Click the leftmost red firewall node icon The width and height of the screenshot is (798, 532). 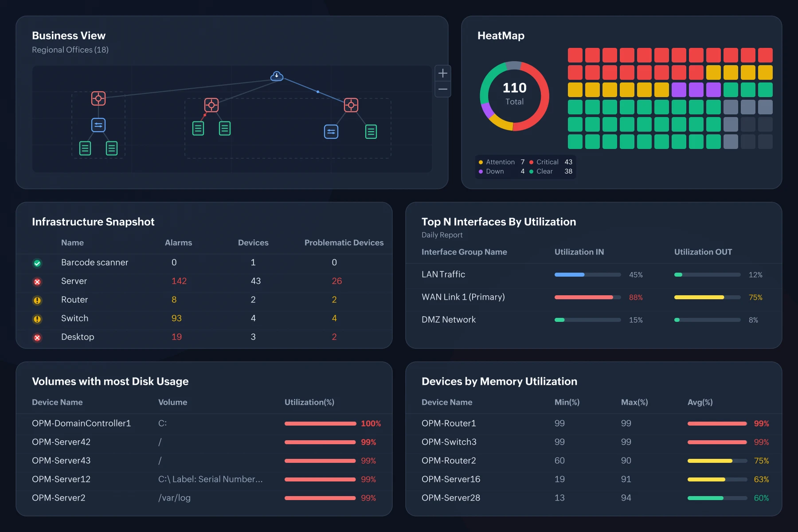click(x=98, y=98)
